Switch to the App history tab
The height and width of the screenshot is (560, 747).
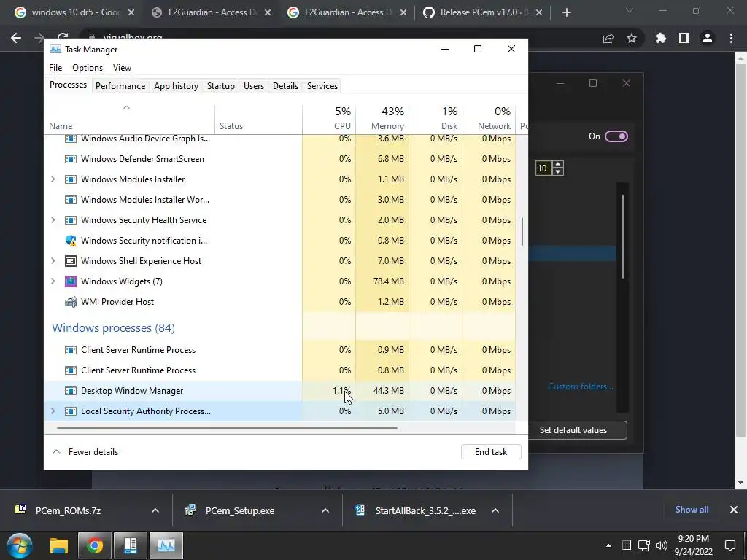176,86
